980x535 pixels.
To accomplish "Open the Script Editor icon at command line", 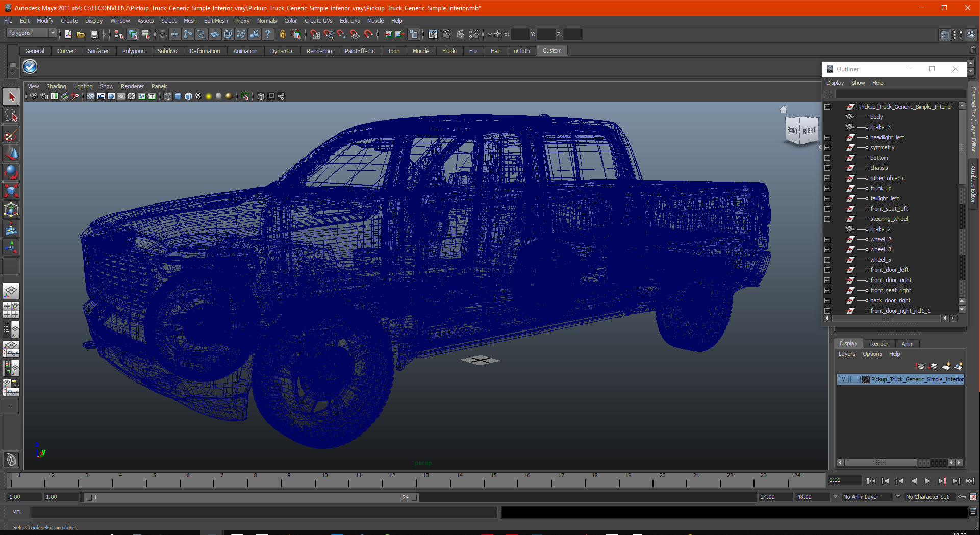I will [x=973, y=512].
